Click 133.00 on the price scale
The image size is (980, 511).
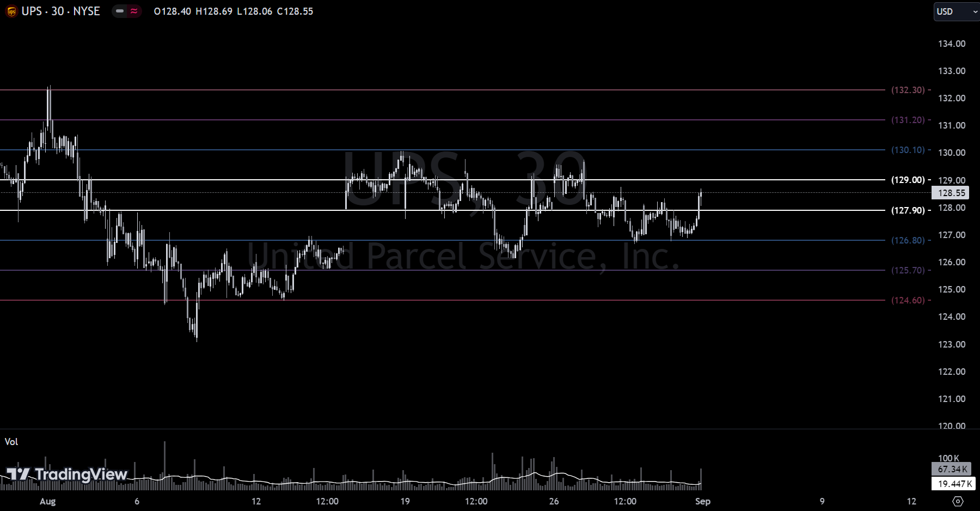click(952, 71)
